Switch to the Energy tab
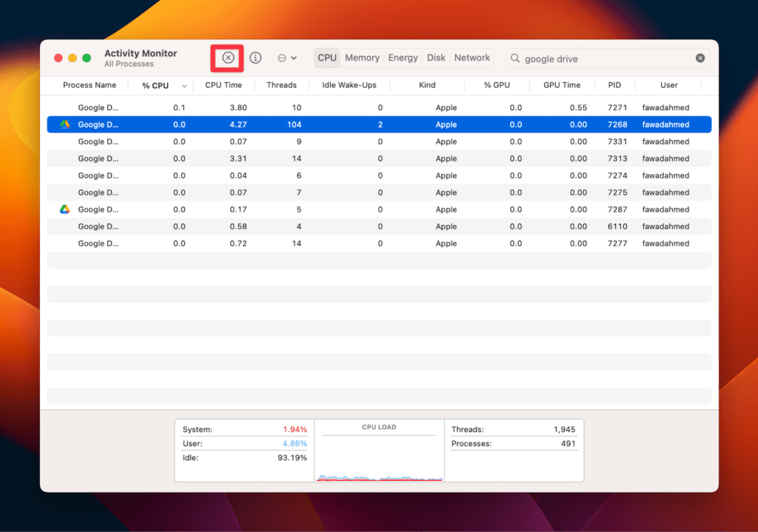Image resolution: width=758 pixels, height=532 pixels. (403, 58)
